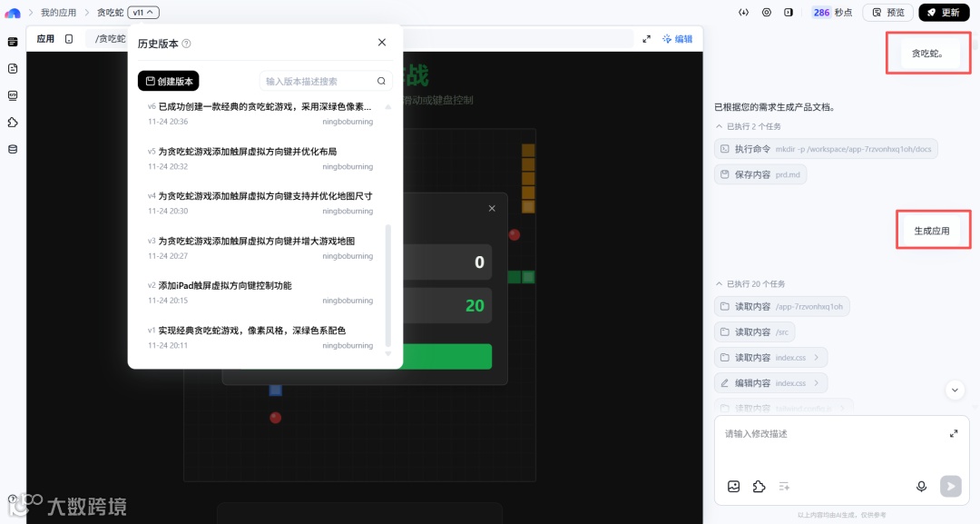This screenshot has height=524, width=980.
Task: Click the 执行命令 mkdir task chip
Action: [826, 149]
